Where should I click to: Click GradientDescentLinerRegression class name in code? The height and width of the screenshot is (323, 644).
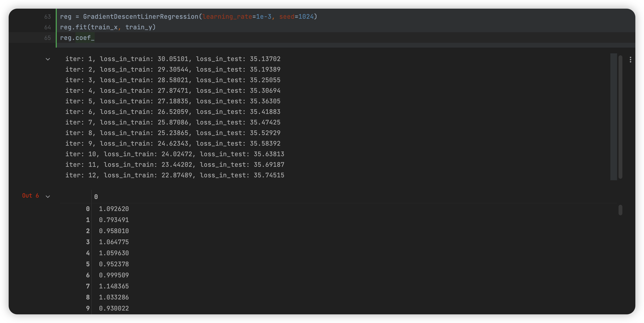141,17
